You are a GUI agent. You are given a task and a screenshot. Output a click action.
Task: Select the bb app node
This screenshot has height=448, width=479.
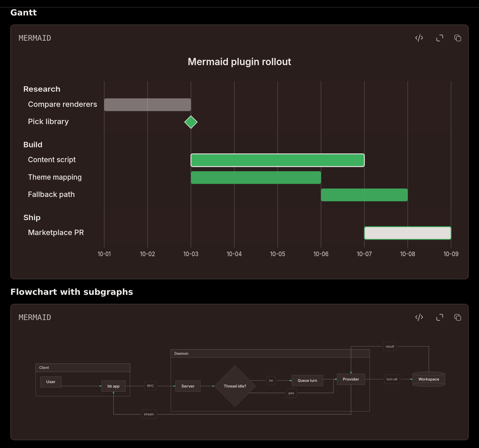(x=114, y=386)
